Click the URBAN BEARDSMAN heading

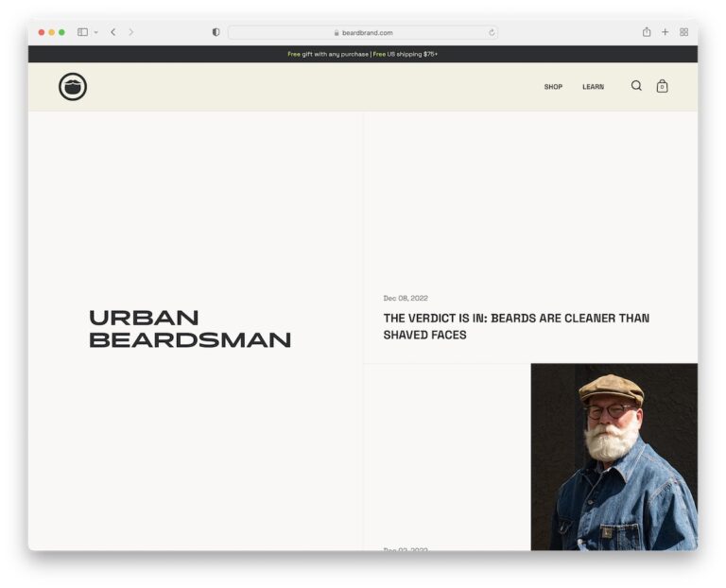click(x=190, y=329)
